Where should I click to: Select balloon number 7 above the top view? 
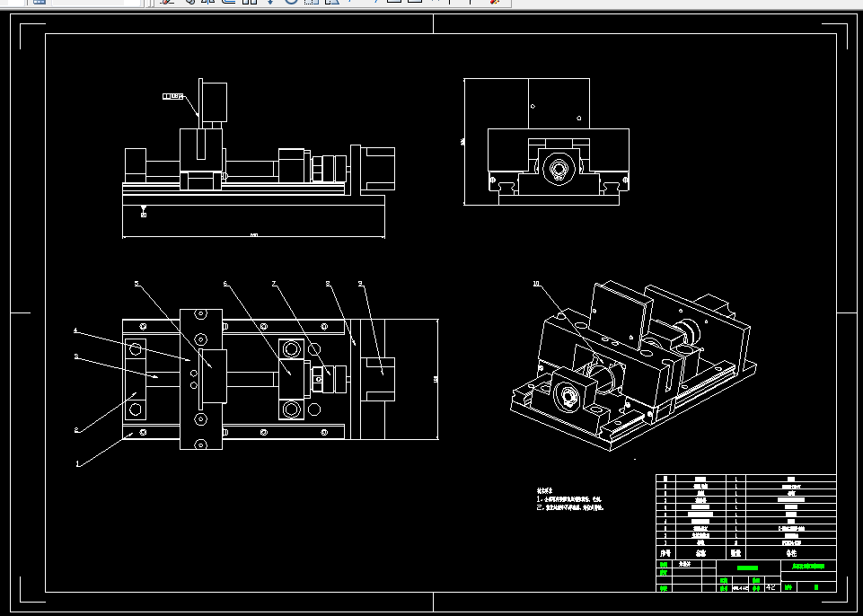274,284
